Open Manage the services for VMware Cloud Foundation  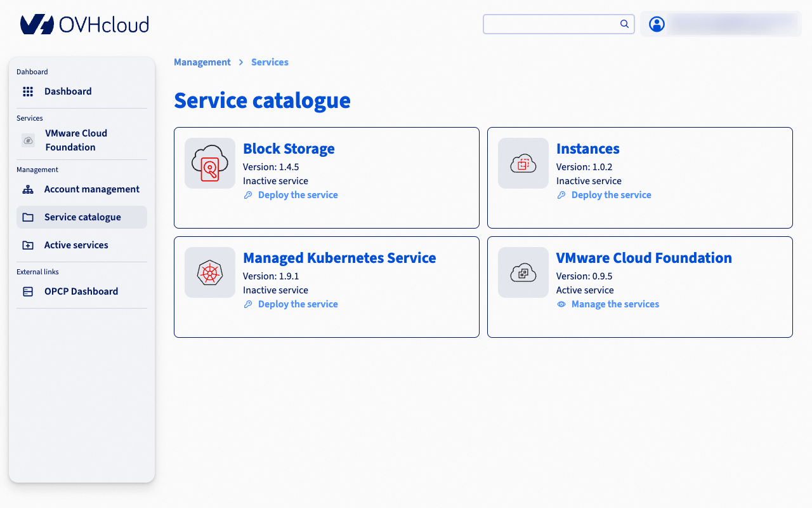point(614,304)
